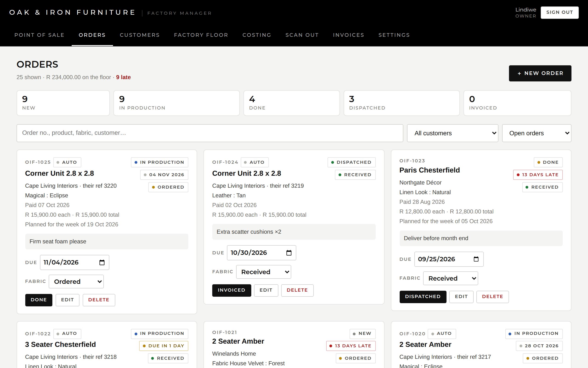This screenshot has width=588, height=368.
Task: Mark order OIF-1024 as Invoiced
Action: pos(232,290)
